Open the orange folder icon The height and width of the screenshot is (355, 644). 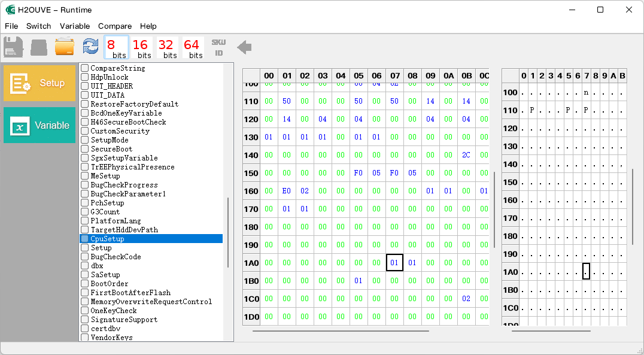[65, 47]
